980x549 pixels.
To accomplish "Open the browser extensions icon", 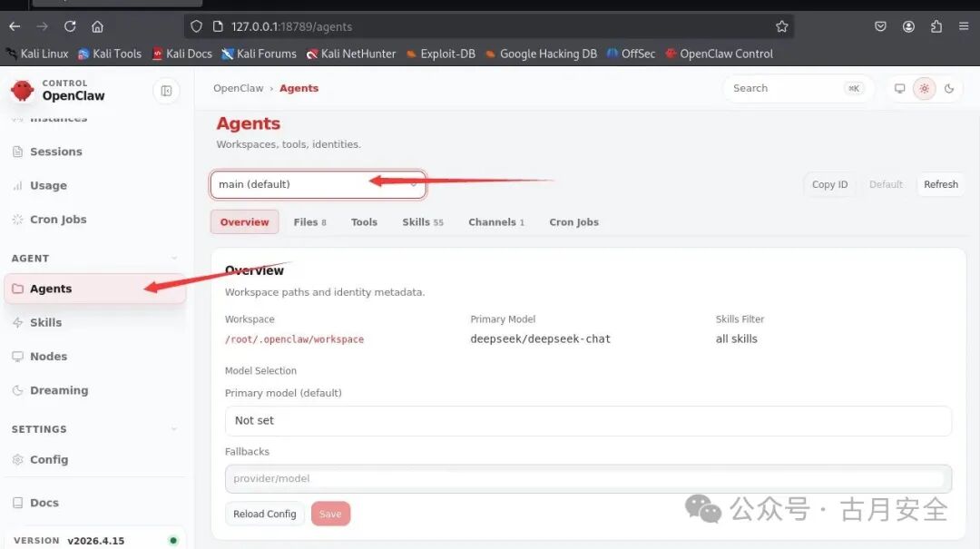I will click(936, 27).
